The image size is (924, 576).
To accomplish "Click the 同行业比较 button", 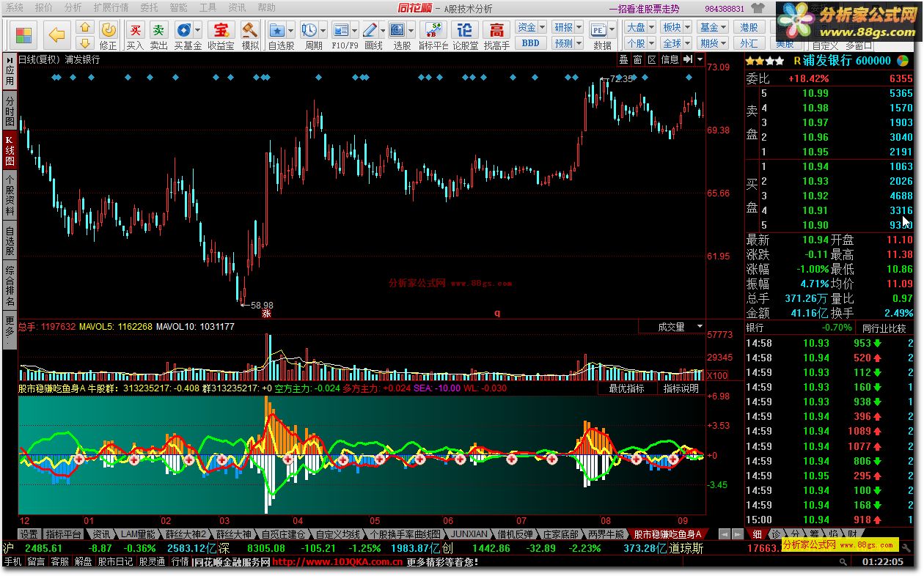I will point(884,328).
